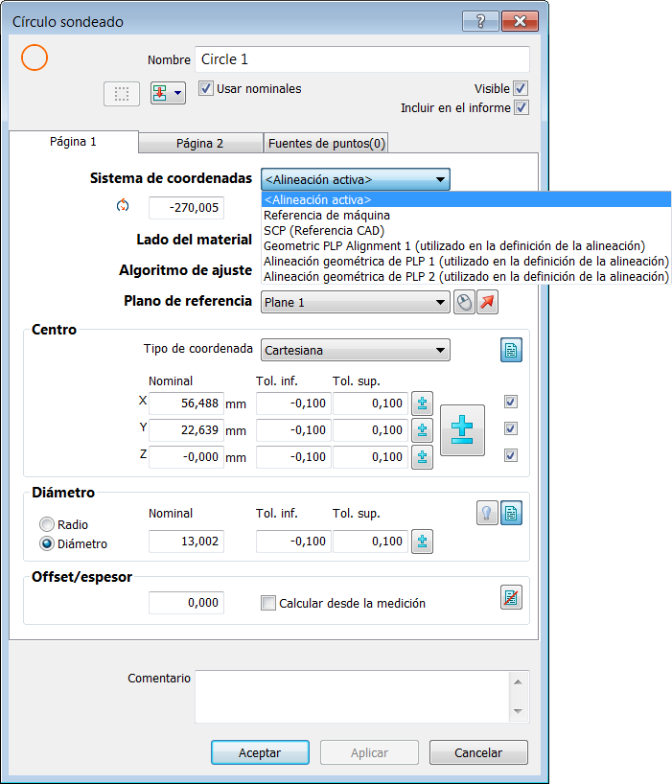Click the large plus/minus tolerance button
The height and width of the screenshot is (784, 672).
point(462,430)
